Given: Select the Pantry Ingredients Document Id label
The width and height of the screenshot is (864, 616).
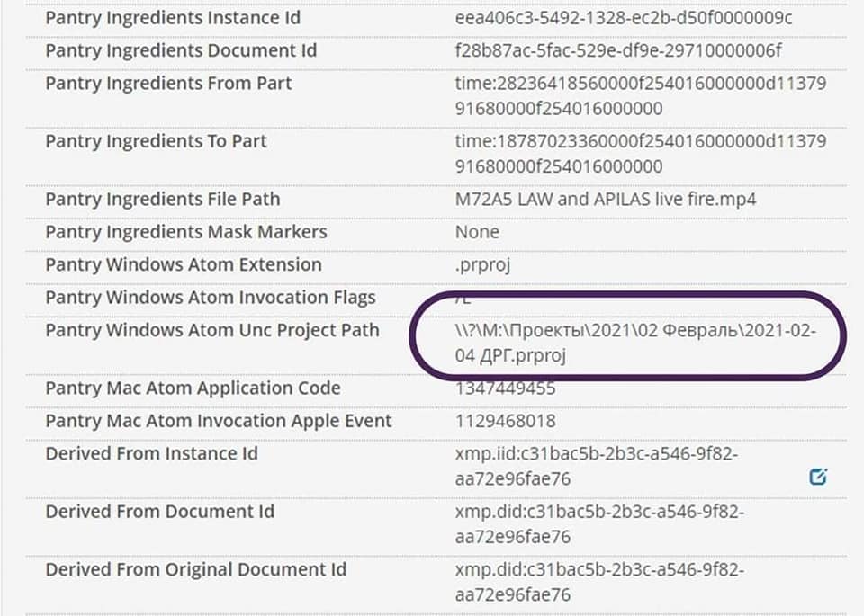Looking at the screenshot, I should click(181, 50).
